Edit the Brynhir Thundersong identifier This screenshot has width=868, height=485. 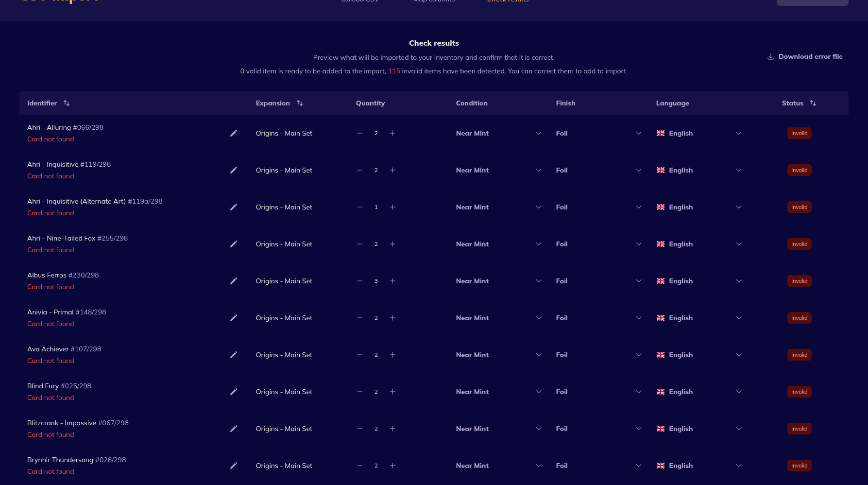(x=234, y=466)
